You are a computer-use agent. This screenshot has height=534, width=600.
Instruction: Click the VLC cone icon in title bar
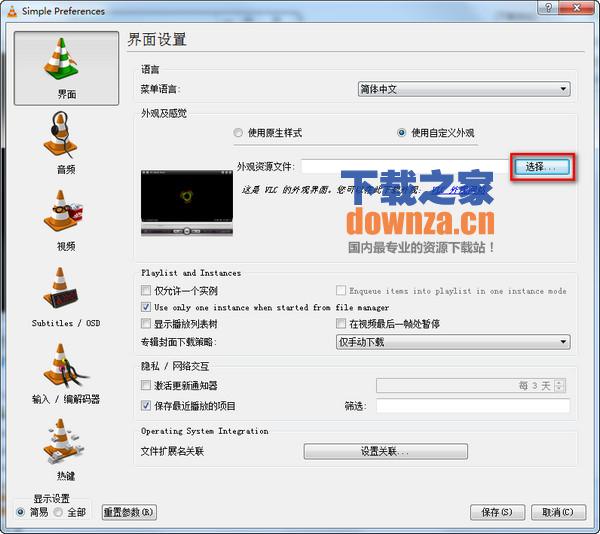(x=12, y=11)
